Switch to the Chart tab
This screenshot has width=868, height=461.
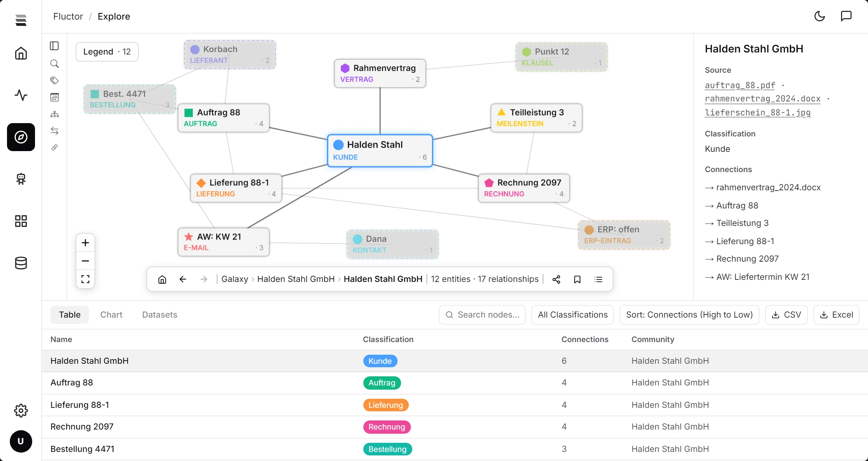(x=111, y=315)
